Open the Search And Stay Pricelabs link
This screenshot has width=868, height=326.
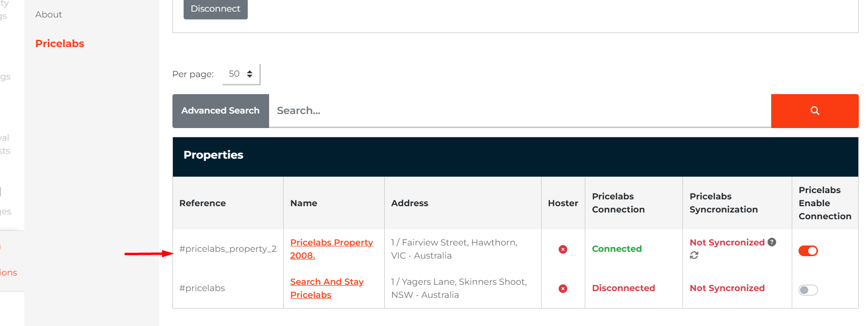pos(327,288)
